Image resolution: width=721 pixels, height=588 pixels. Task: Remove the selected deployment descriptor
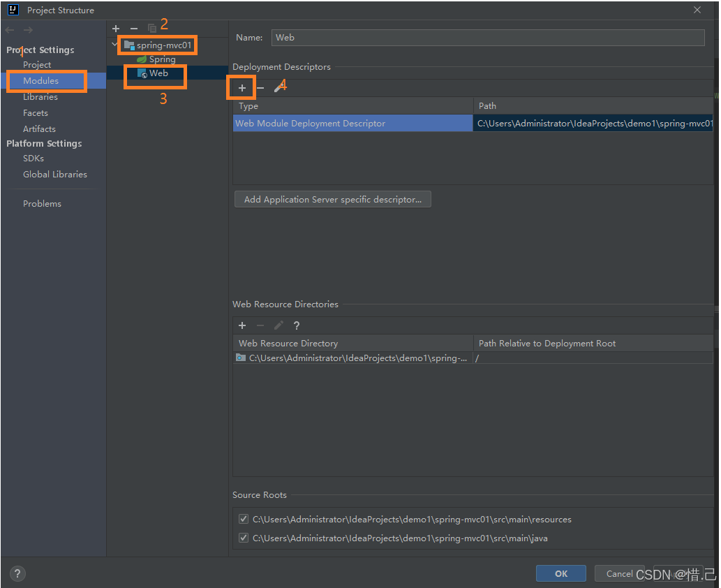(x=260, y=88)
